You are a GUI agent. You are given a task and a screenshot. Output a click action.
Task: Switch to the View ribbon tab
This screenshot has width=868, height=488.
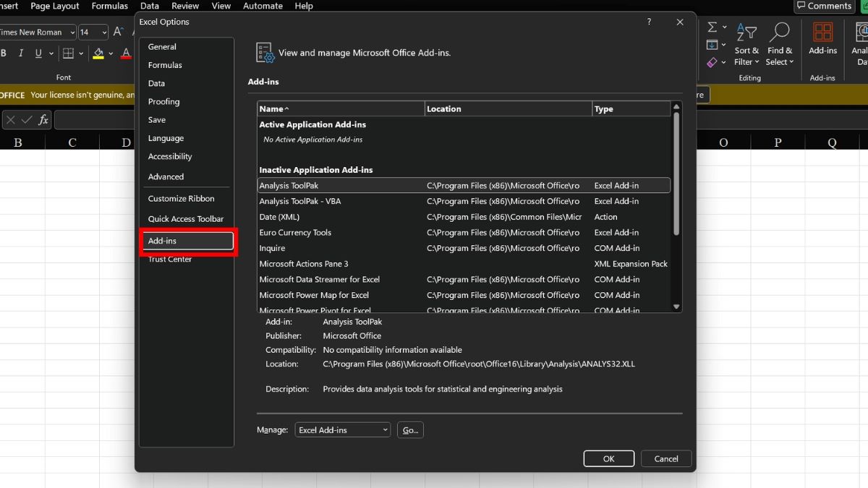(221, 6)
